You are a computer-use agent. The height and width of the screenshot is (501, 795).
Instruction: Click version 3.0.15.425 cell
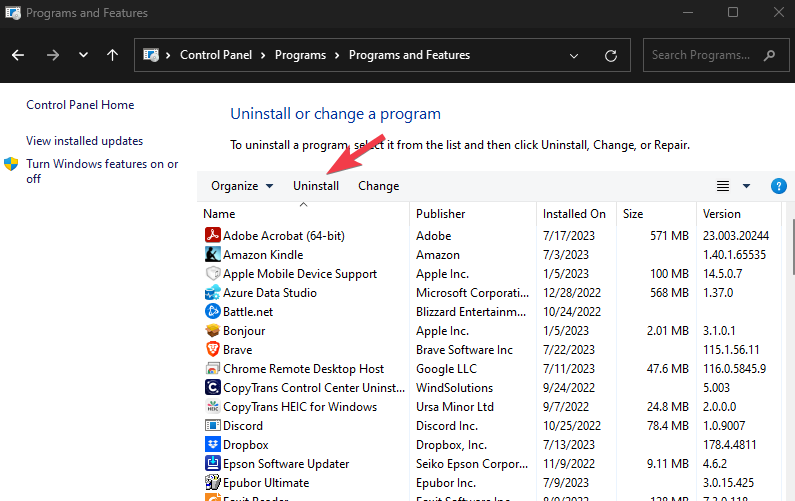pyautogui.click(x=729, y=483)
